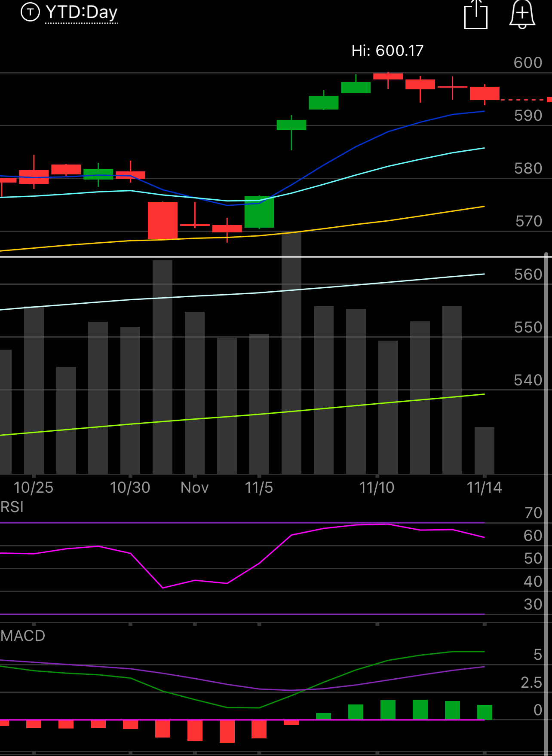This screenshot has height=756, width=552.
Task: Tap the last green MACD histogram bar
Action: 485,712
